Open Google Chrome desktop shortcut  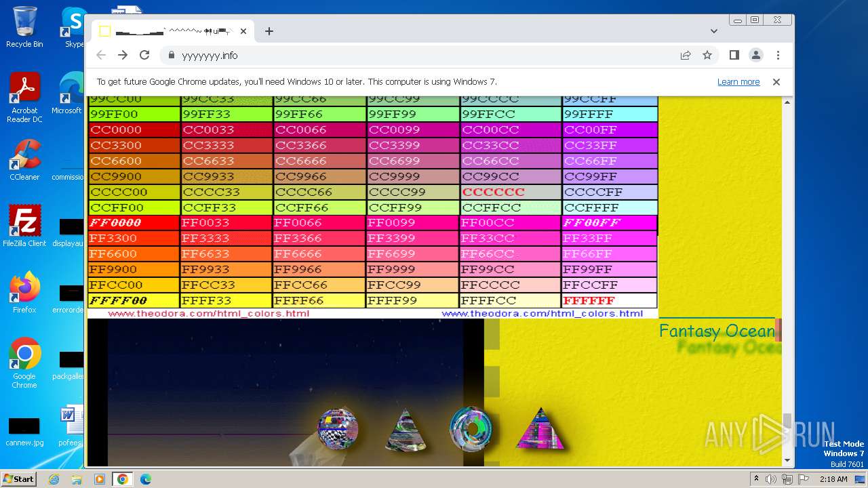click(24, 363)
